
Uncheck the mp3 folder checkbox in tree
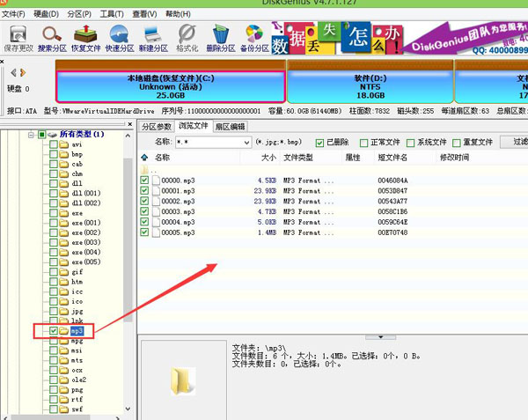[x=54, y=331]
